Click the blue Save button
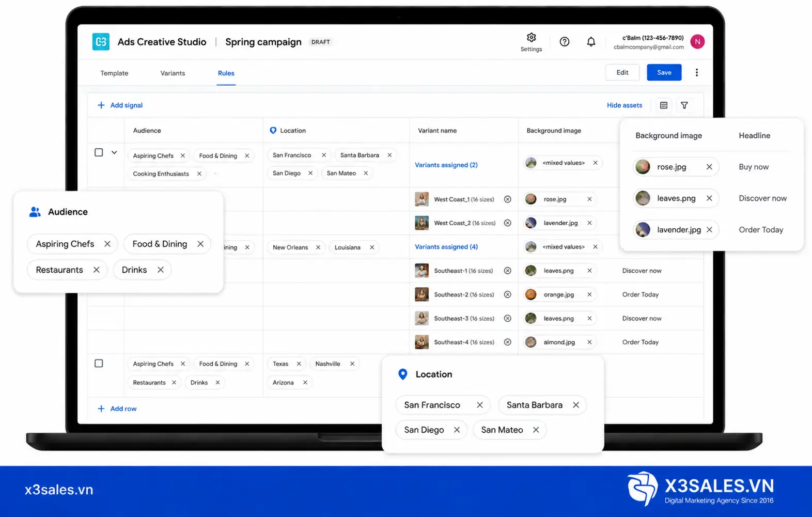This screenshot has width=812, height=517. 664,72
